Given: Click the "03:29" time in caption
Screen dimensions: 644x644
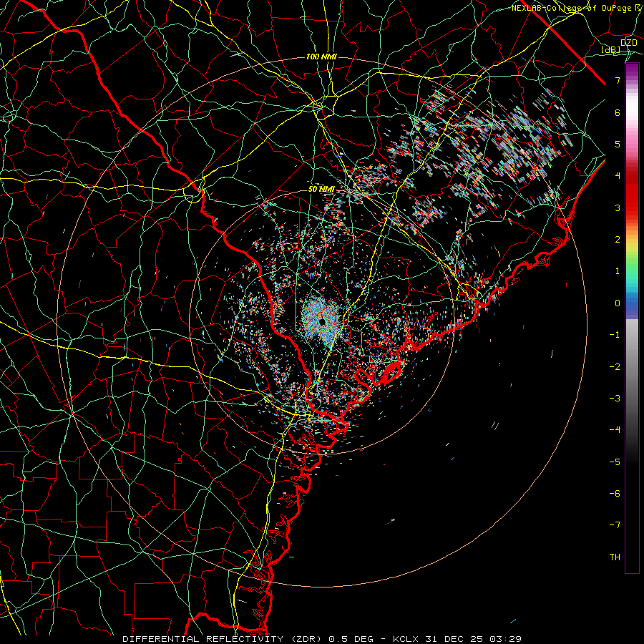Looking at the screenshot, I should 507,639.
